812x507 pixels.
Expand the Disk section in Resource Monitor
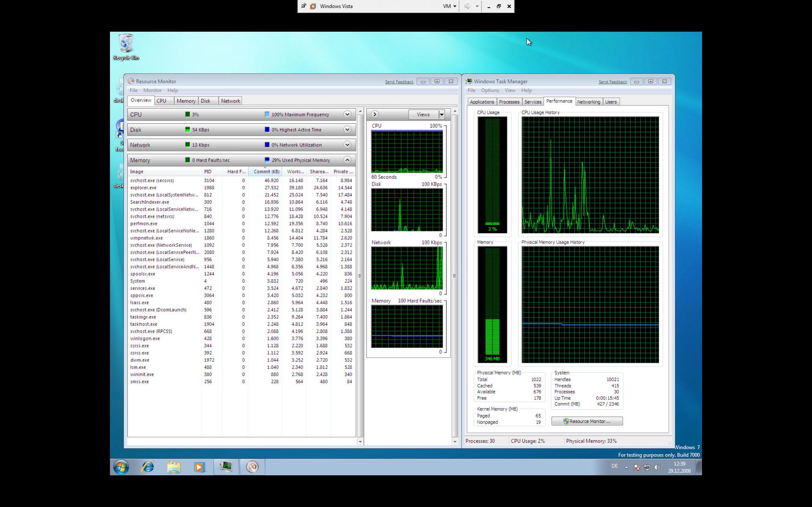[347, 130]
